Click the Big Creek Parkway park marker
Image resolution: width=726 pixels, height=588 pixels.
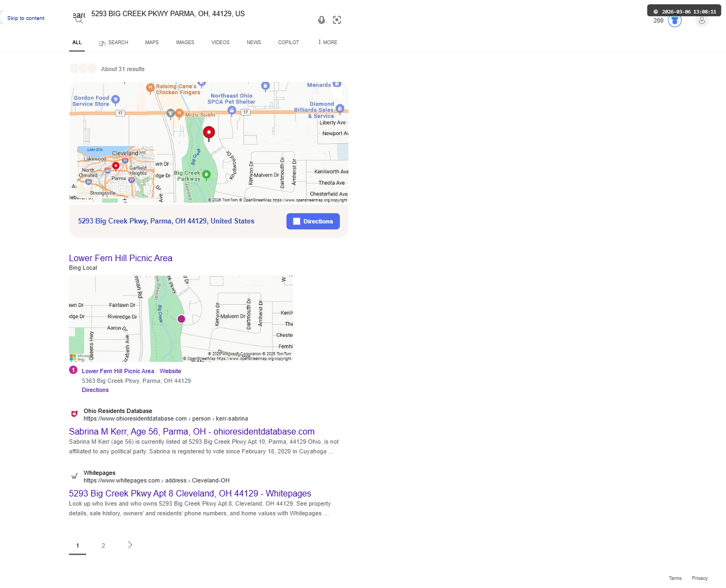pyautogui.click(x=206, y=175)
